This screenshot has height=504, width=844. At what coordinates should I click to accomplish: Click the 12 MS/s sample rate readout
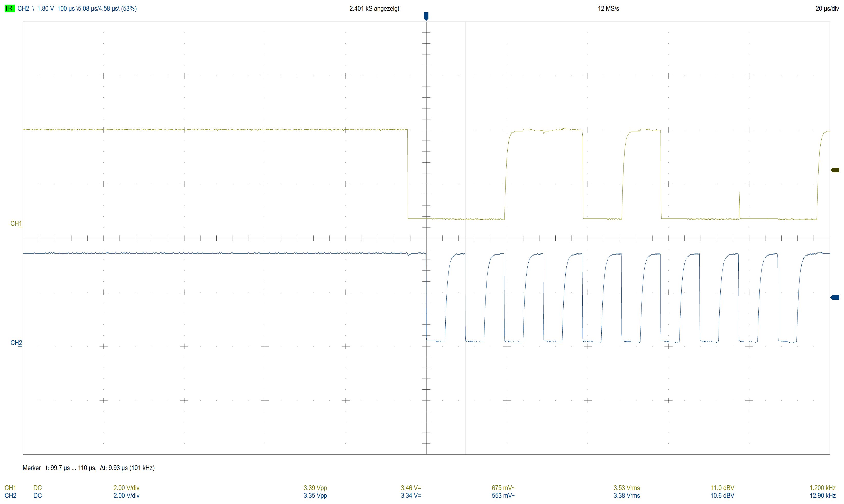608,8
